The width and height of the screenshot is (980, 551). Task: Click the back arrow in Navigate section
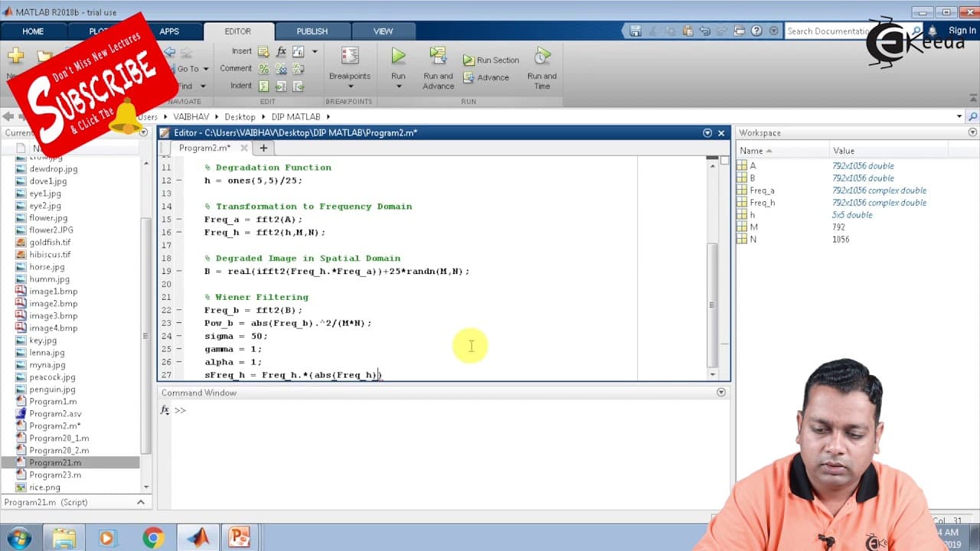click(169, 52)
